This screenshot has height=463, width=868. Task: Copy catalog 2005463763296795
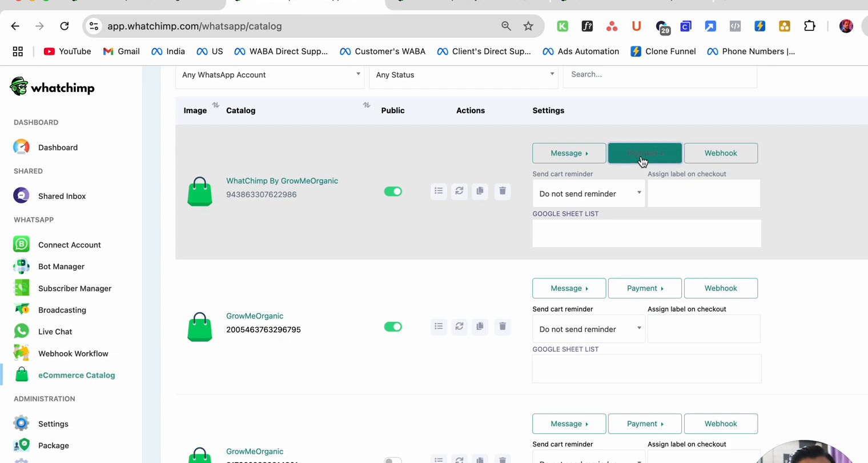tap(480, 326)
